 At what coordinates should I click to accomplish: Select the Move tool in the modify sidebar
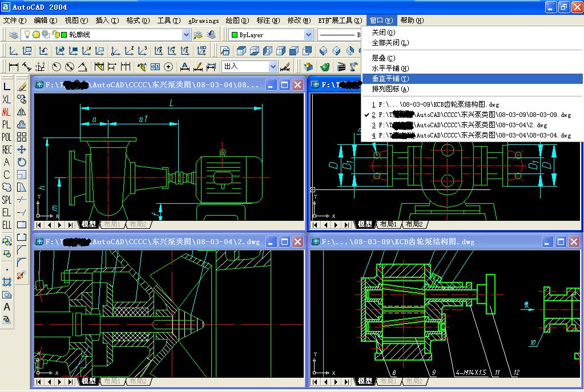click(x=21, y=150)
